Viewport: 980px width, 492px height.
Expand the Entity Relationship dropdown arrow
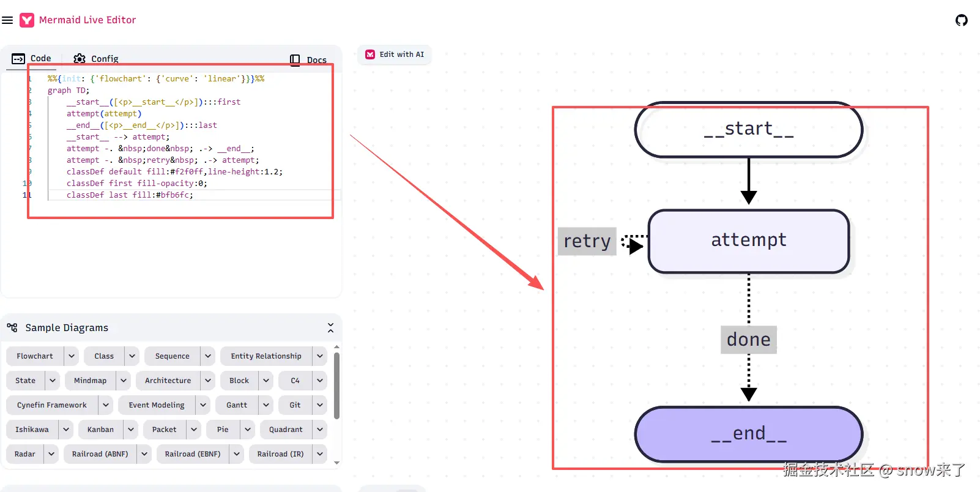tap(320, 356)
